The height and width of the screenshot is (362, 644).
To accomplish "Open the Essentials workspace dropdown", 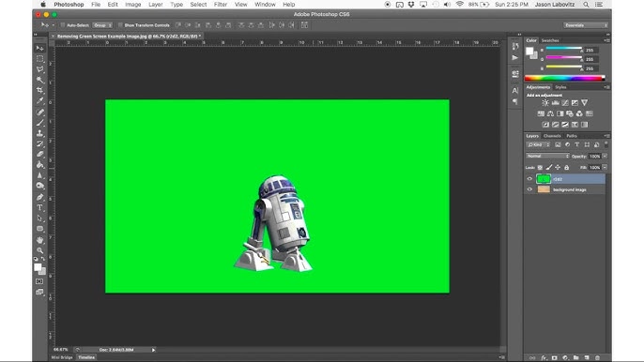I will pyautogui.click(x=585, y=25).
